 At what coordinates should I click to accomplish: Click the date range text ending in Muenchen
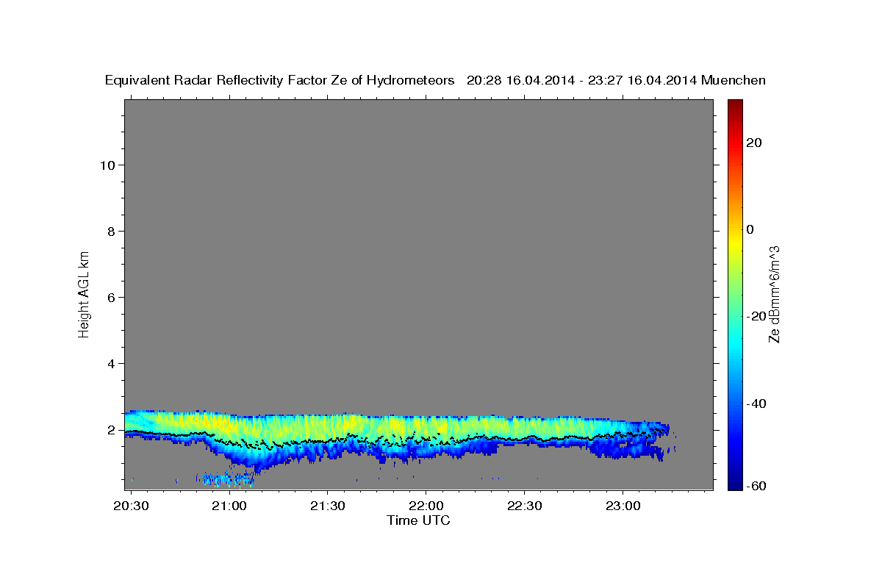point(617,80)
